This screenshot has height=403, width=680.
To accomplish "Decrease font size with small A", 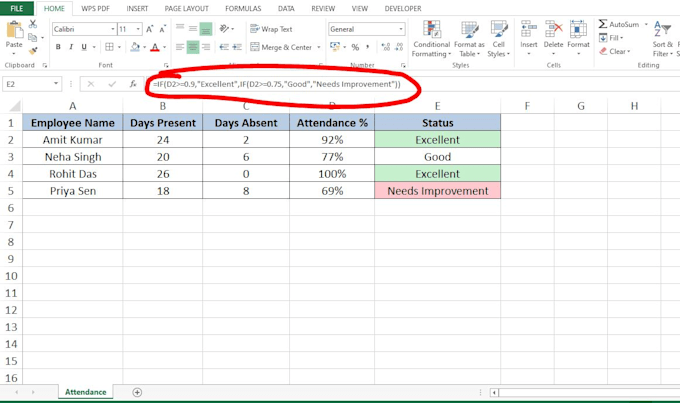I will coord(163,29).
